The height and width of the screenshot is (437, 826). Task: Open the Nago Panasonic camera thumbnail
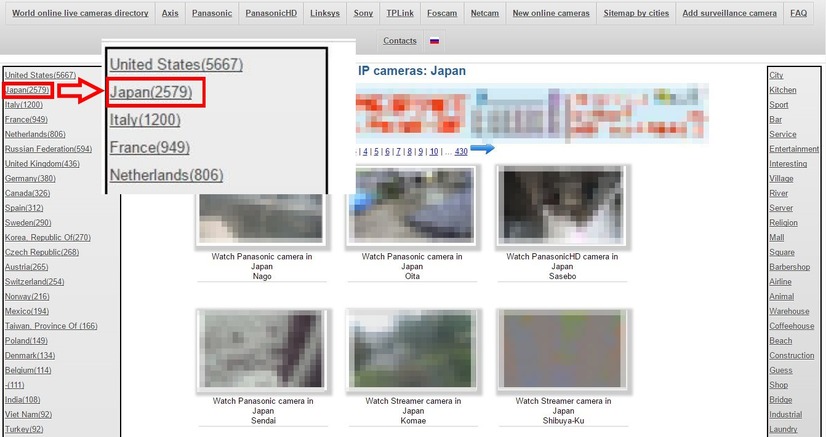point(261,218)
